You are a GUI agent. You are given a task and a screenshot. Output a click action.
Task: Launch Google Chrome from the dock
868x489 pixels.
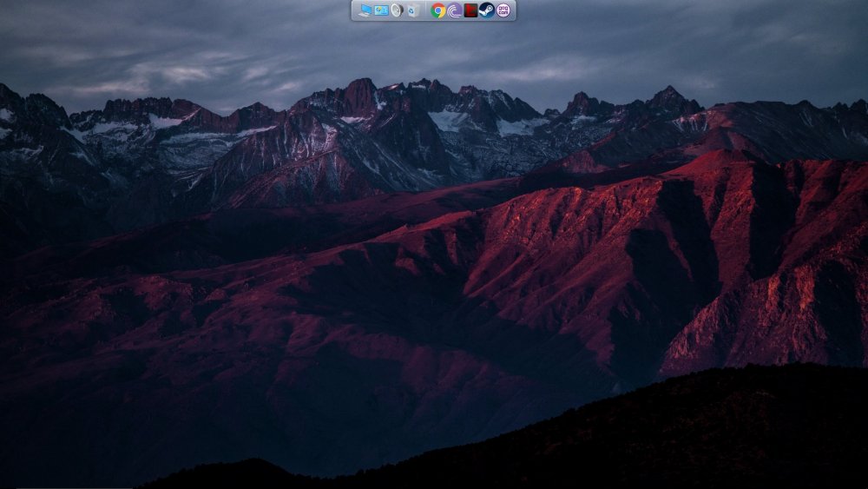click(437, 10)
